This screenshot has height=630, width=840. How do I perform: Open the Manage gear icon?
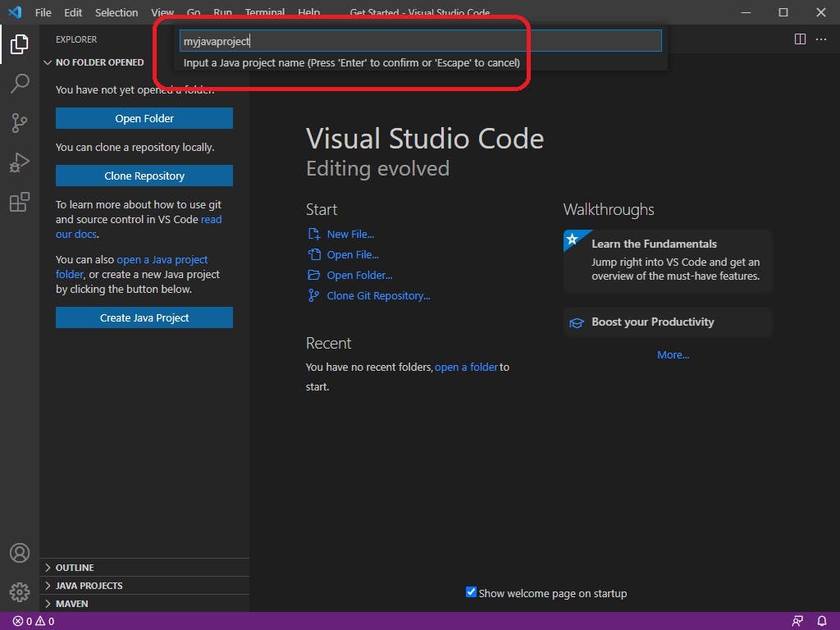tap(20, 591)
